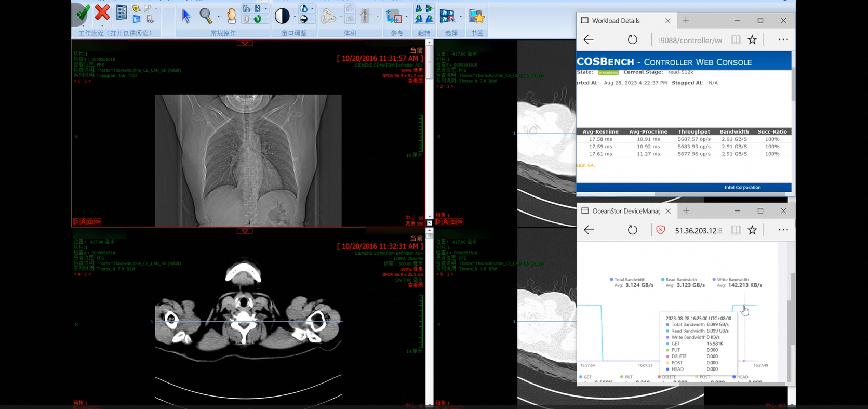
Task: Click the key lock icon in topogram viewport
Action: [98, 221]
